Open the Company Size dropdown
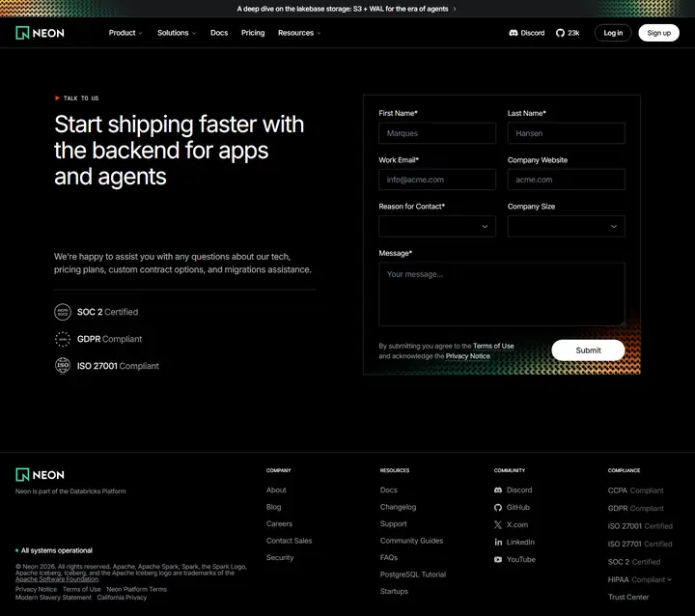Screen dimensions: 695x616 [566, 226]
